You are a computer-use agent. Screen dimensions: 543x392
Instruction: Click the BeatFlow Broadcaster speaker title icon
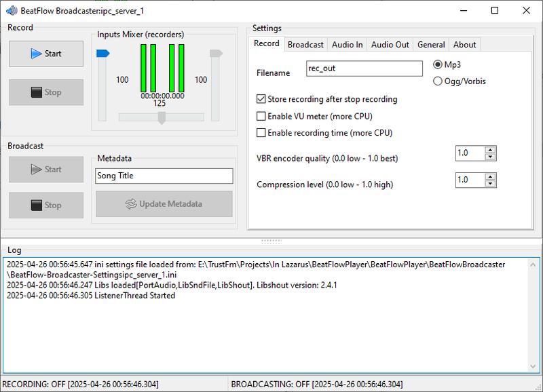[x=12, y=11]
